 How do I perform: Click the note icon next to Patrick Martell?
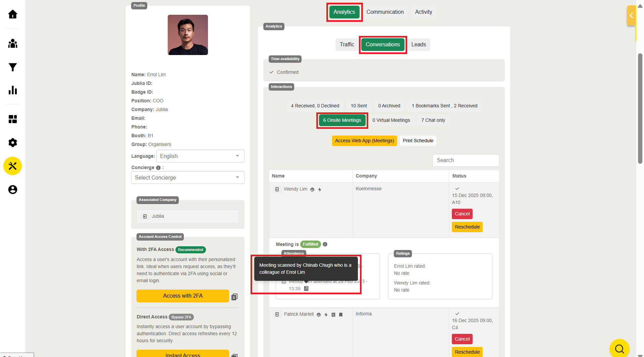333,315
